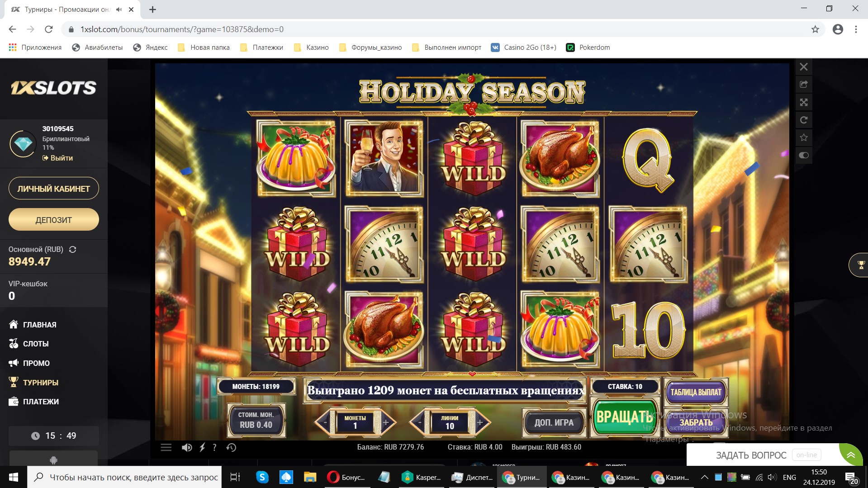
Task: Click the green ВРАЩАТЬ spin button
Action: 624,417
